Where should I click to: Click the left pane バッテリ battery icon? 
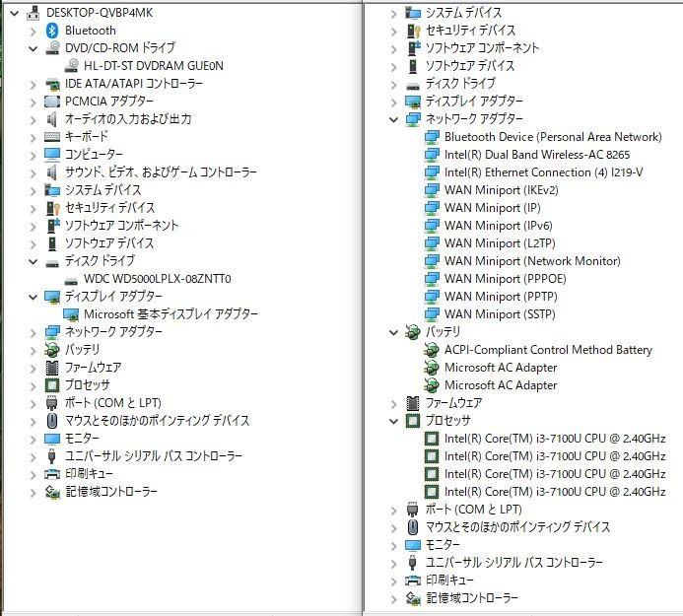click(x=52, y=349)
